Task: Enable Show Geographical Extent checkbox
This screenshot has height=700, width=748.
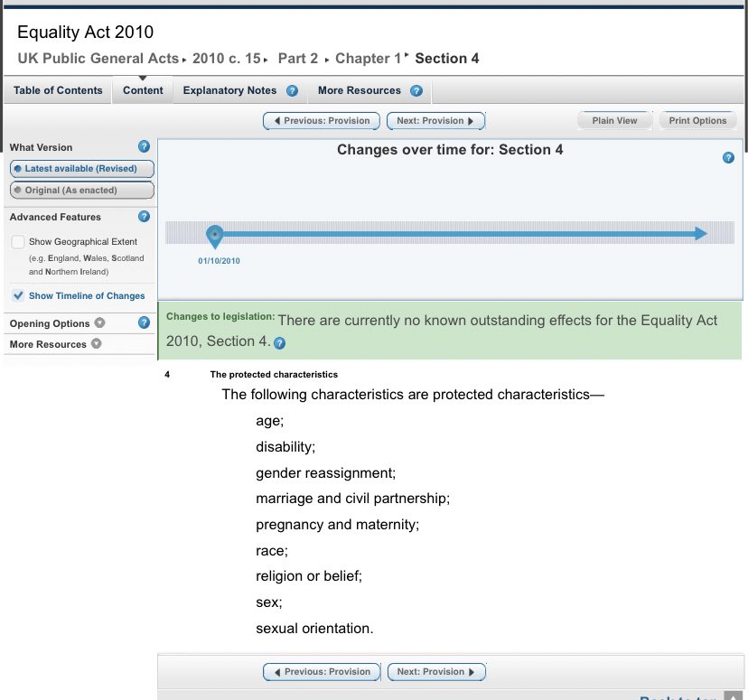Action: 18,242
